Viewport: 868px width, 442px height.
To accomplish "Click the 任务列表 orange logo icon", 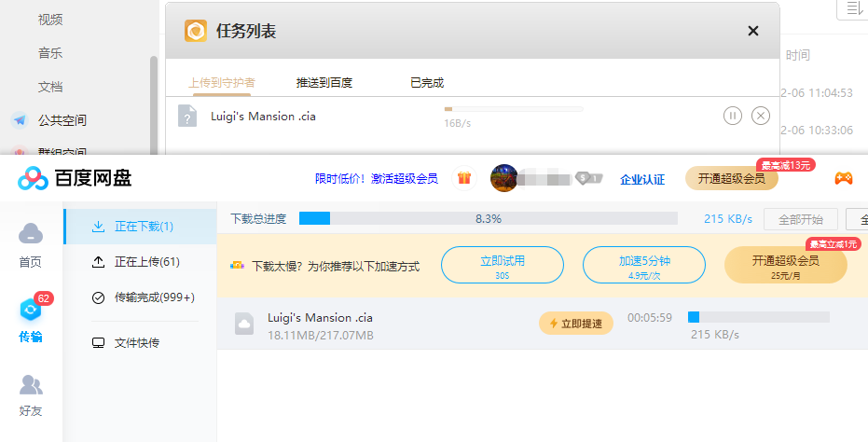I will coord(196,31).
